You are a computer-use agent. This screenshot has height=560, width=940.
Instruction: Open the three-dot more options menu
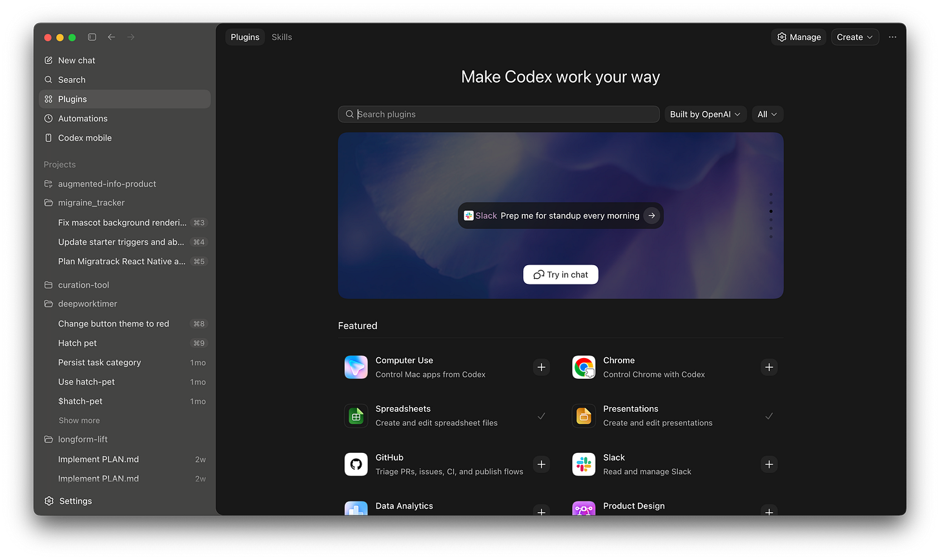(892, 37)
